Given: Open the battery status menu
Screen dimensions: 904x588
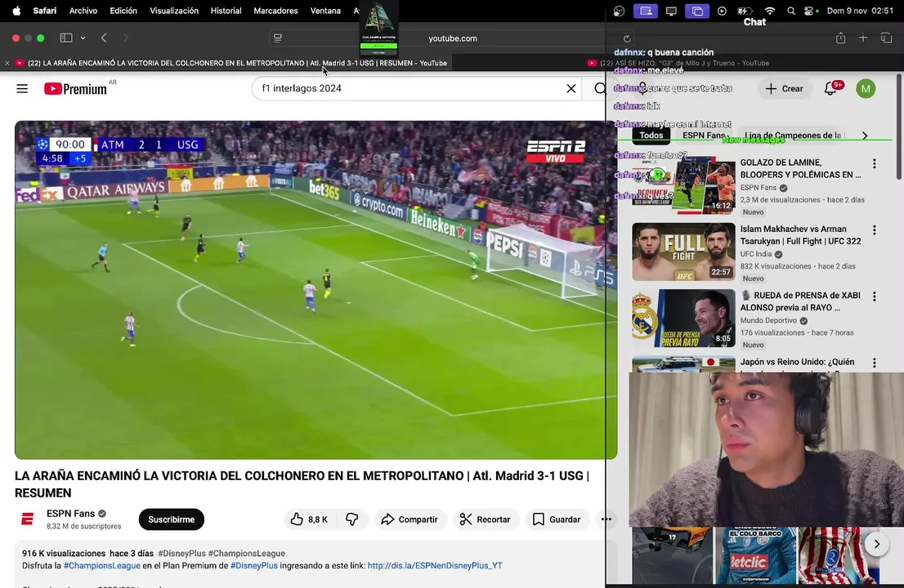Looking at the screenshot, I should (x=745, y=11).
